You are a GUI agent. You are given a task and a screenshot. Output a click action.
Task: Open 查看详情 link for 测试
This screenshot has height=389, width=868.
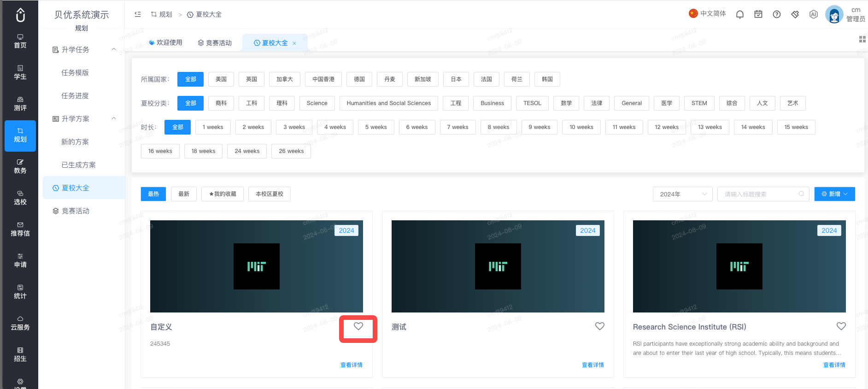tap(593, 365)
